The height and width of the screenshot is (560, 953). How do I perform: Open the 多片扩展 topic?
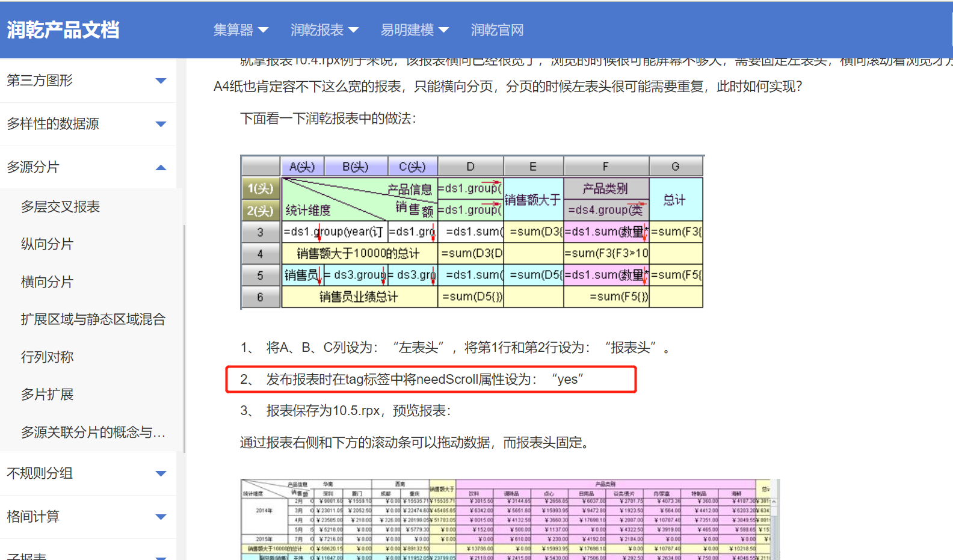tap(47, 395)
